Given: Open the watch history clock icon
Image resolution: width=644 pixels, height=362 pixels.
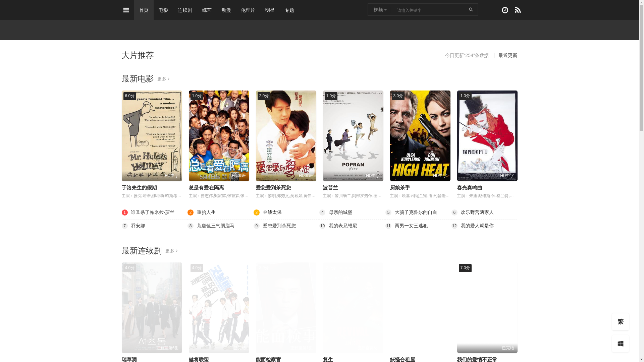Looking at the screenshot, I should pos(505,10).
